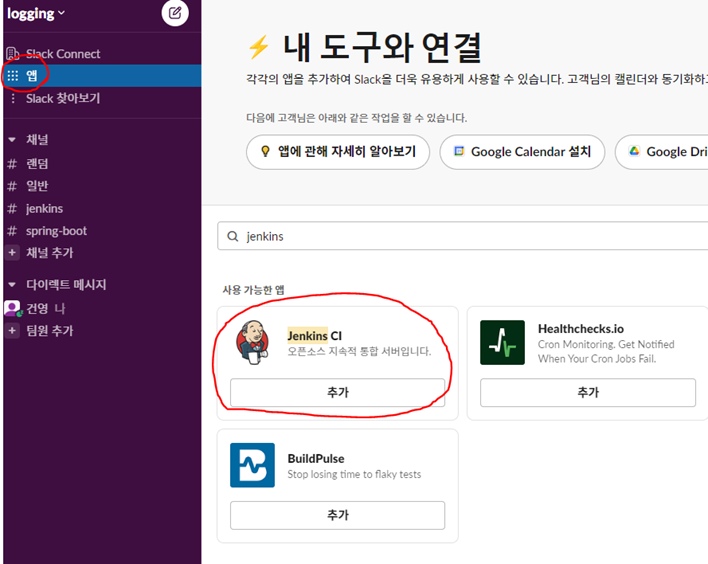The width and height of the screenshot is (708, 564).
Task: Click the app search field containing jenkins
Action: 462,236
